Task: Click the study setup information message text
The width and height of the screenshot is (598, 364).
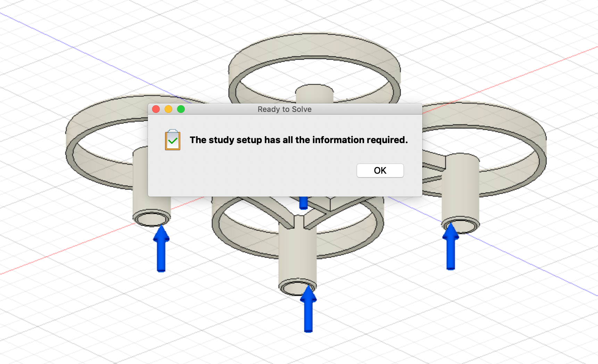Action: tap(299, 140)
